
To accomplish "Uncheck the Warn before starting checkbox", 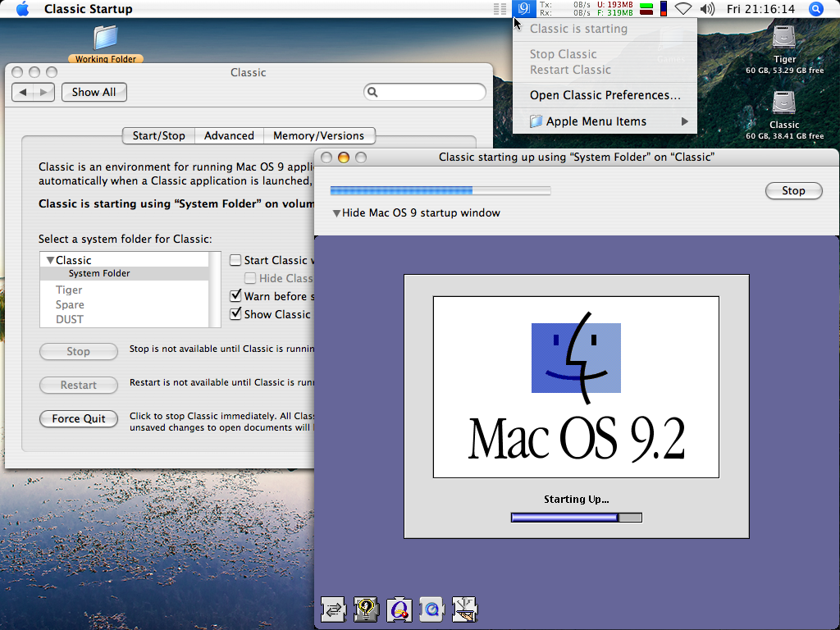I will 235,295.
